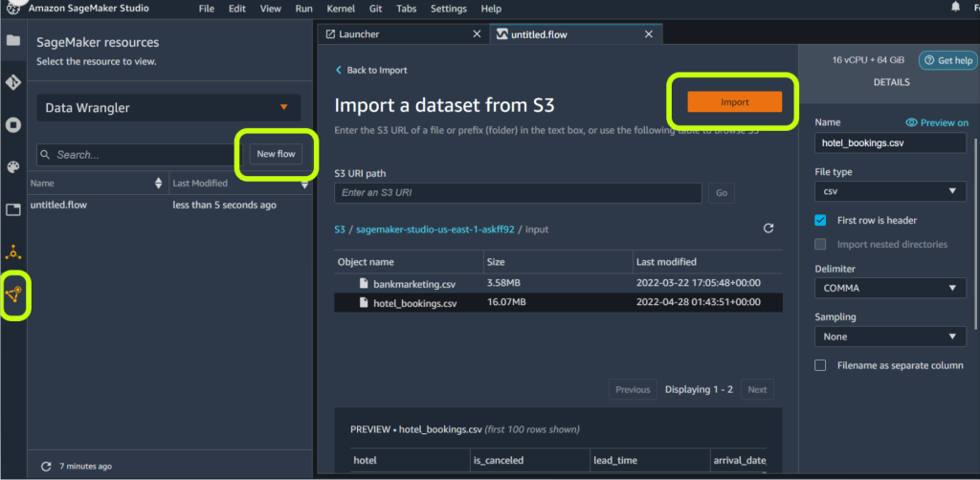This screenshot has height=480, width=980.
Task: Open the Delimiter COMMA dropdown
Action: pos(891,289)
